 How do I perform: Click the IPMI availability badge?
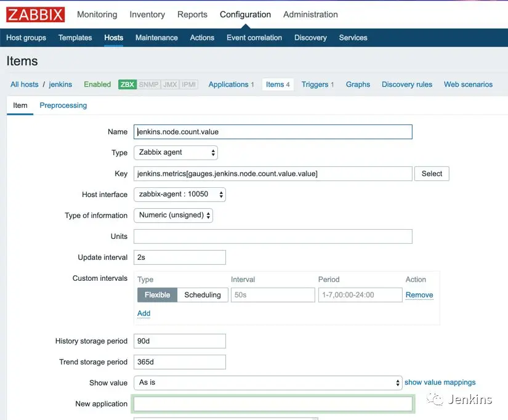click(189, 84)
